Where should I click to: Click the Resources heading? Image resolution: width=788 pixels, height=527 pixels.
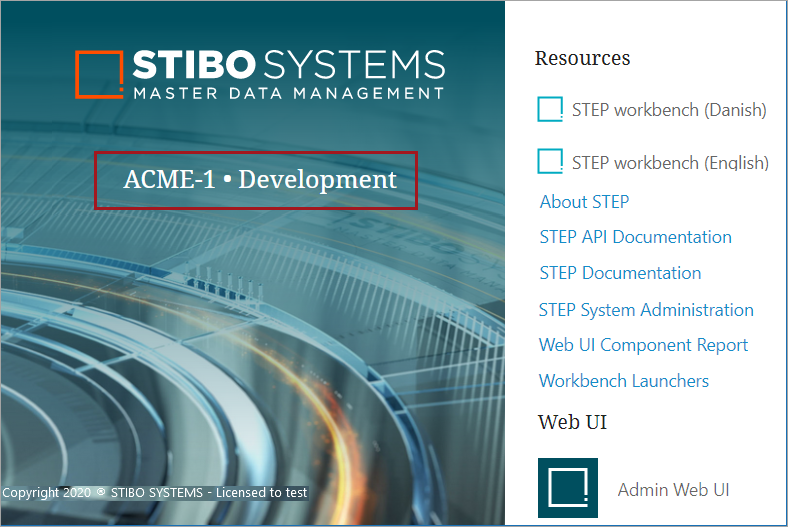tap(582, 58)
